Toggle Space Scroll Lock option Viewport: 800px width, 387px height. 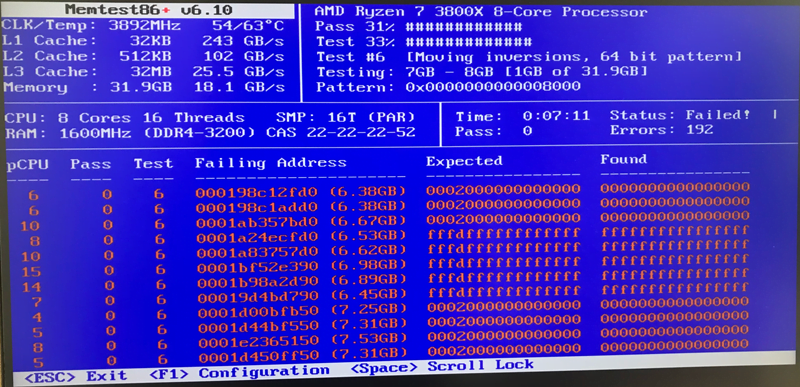[442, 366]
